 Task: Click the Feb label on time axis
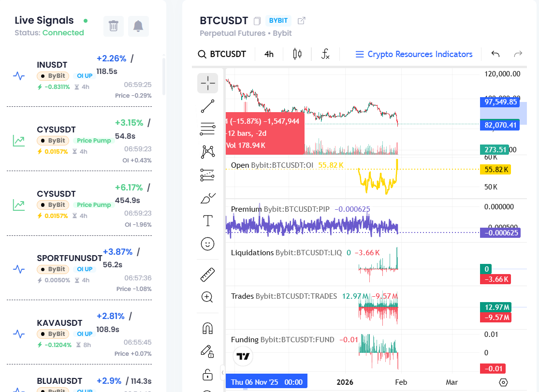(x=401, y=382)
